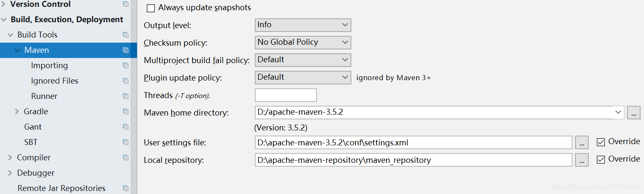
Task: Click project-level icon in Maven row
Action: coord(125,50)
